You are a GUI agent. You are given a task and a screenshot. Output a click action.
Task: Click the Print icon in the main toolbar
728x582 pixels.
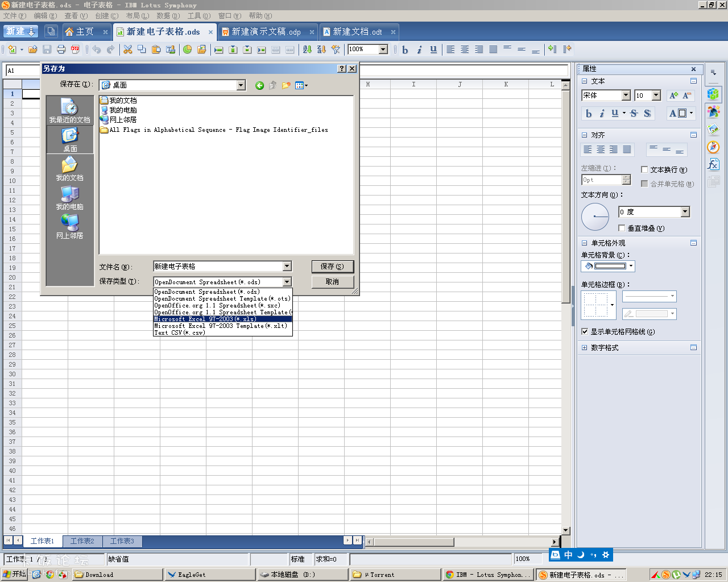[x=61, y=49]
